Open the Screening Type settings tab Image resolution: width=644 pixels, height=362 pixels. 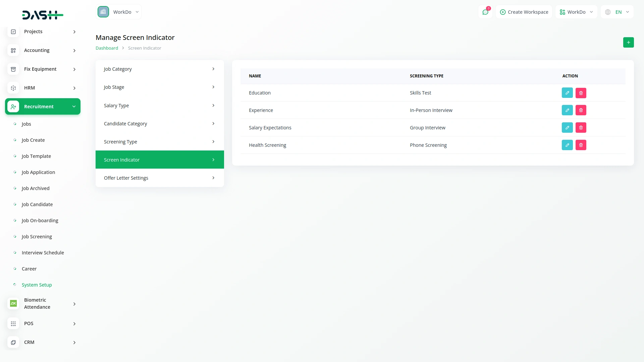click(x=160, y=142)
